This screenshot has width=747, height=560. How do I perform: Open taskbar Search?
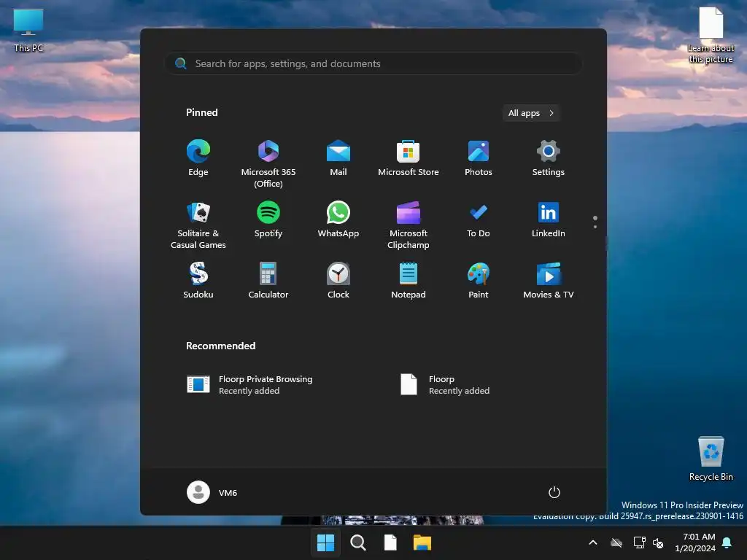pyautogui.click(x=357, y=542)
